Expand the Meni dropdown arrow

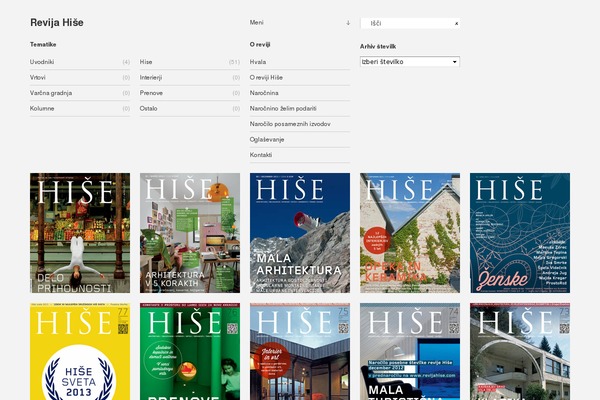click(x=348, y=23)
